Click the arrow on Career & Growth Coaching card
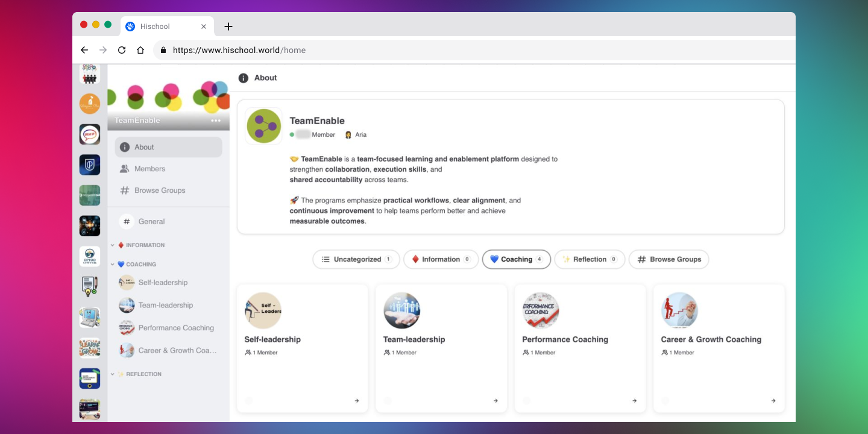Screen dimensions: 868x434 pos(773,401)
